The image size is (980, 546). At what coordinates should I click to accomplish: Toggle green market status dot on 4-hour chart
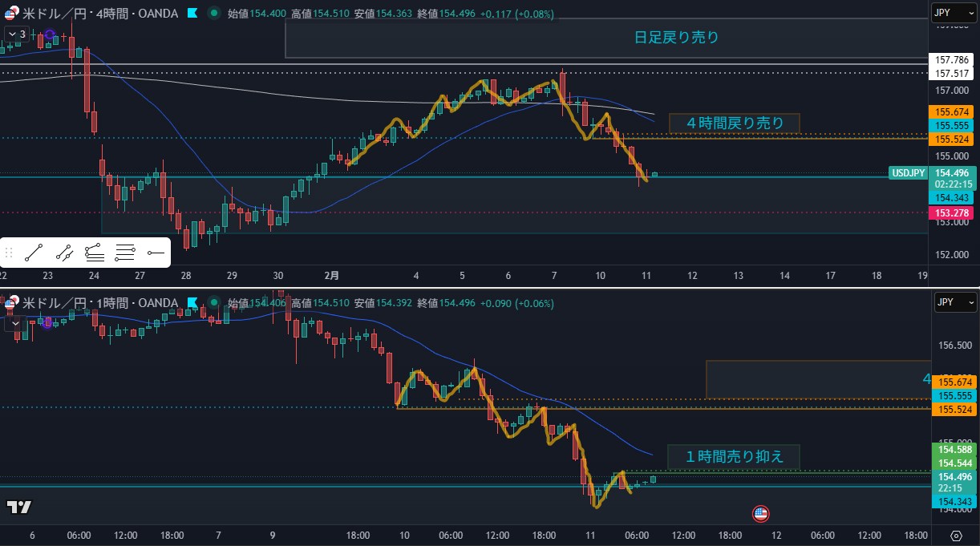(x=213, y=13)
